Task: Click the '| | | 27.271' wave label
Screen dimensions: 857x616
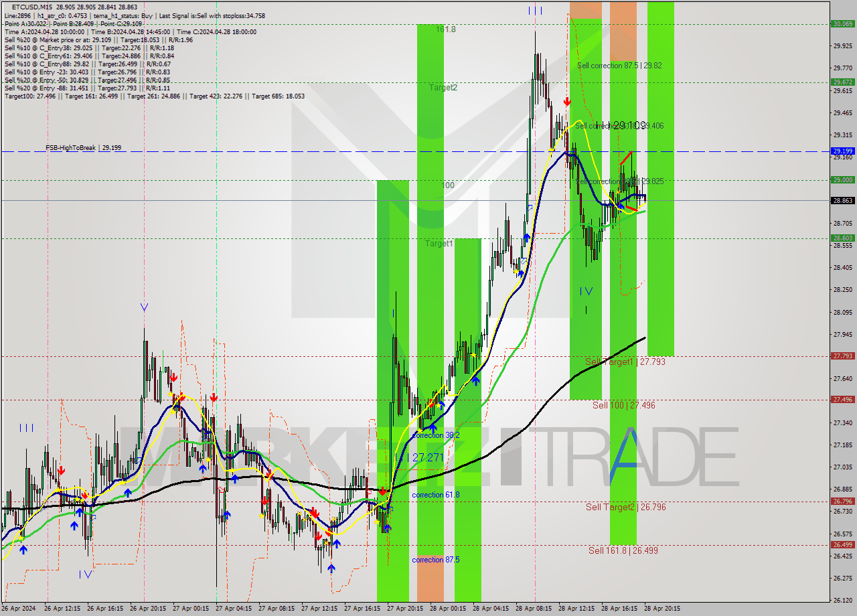Action: [422, 457]
